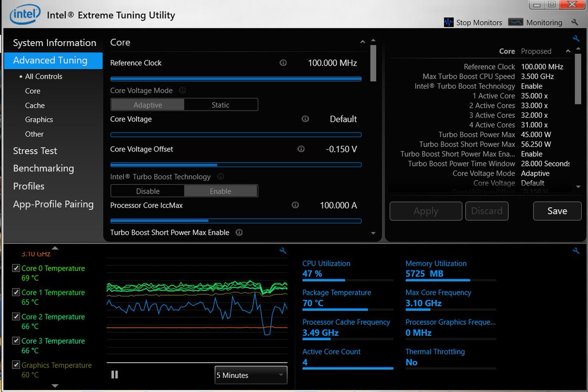Viewport: 588px width, 392px height.
Task: Open System Information
Action: coord(54,43)
